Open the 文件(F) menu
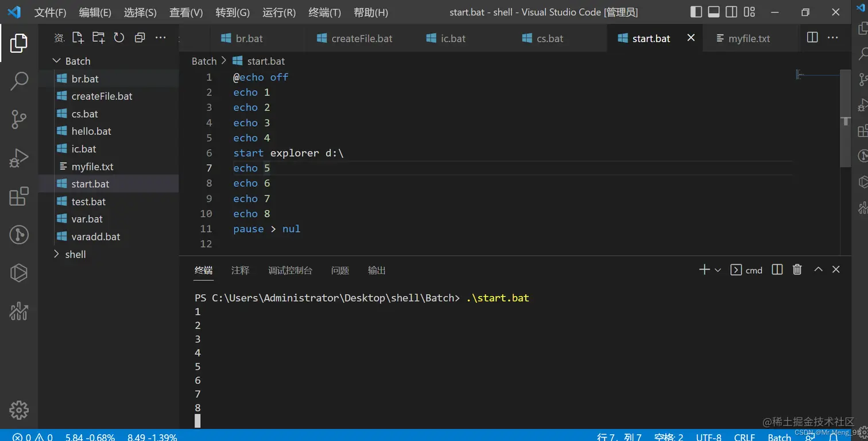 pos(50,13)
